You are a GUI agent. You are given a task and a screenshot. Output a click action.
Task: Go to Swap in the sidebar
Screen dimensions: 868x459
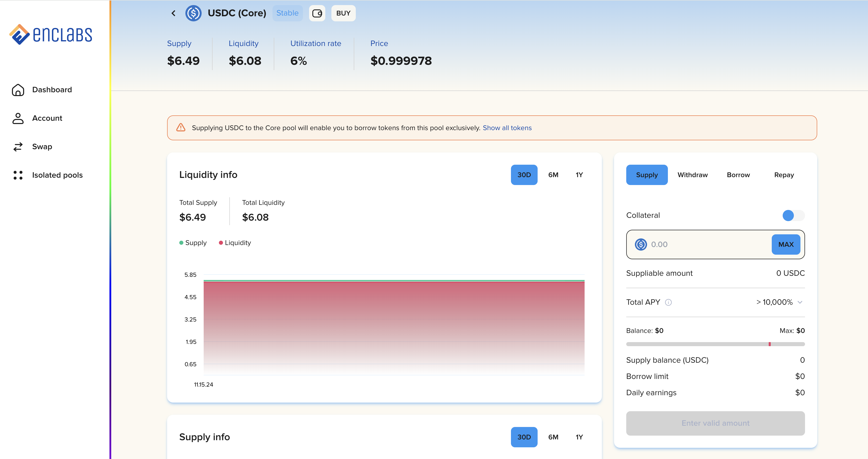tap(42, 147)
